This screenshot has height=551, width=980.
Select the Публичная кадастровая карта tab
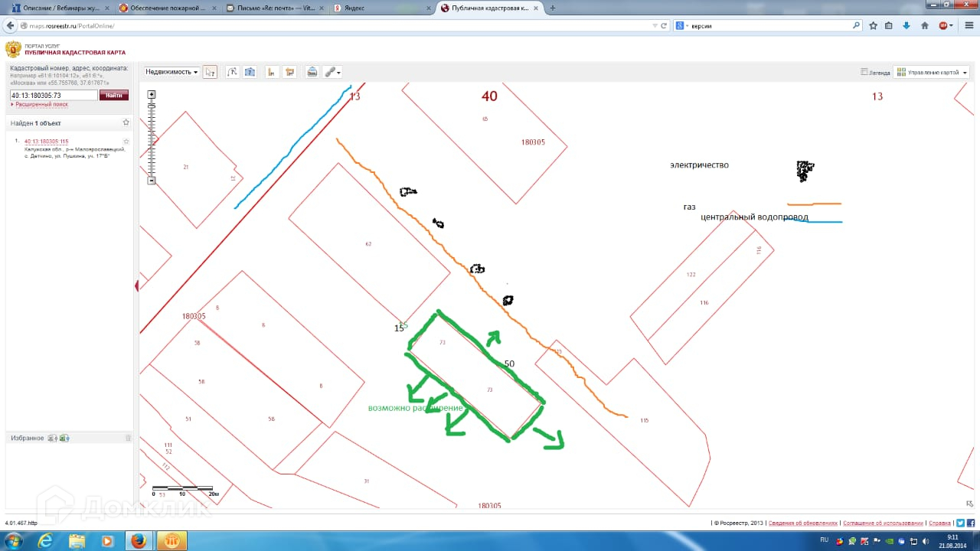click(489, 8)
